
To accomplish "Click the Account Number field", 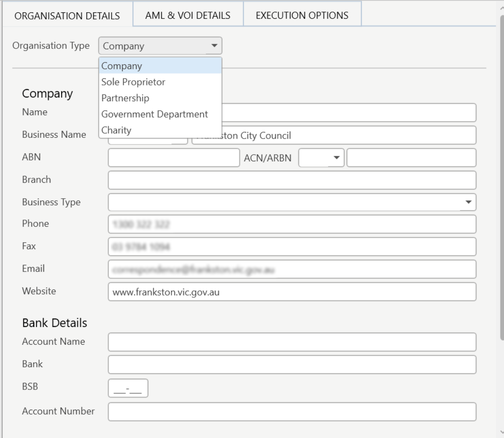I will coord(292,412).
